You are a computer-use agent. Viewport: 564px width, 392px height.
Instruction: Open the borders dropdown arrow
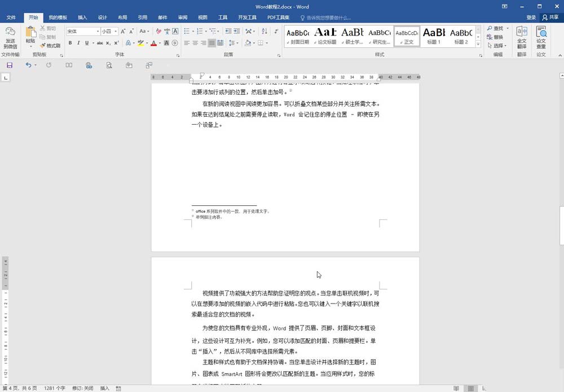(267, 43)
